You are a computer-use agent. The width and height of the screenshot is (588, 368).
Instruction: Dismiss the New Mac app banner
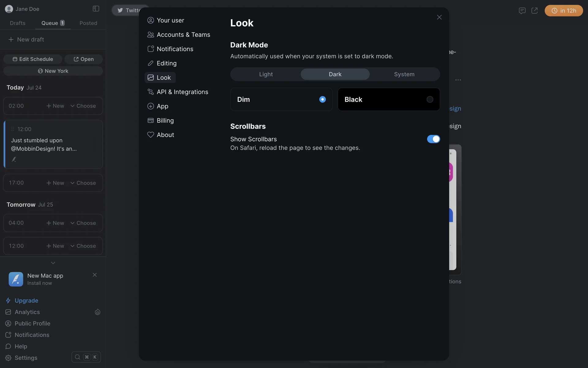[x=95, y=275]
